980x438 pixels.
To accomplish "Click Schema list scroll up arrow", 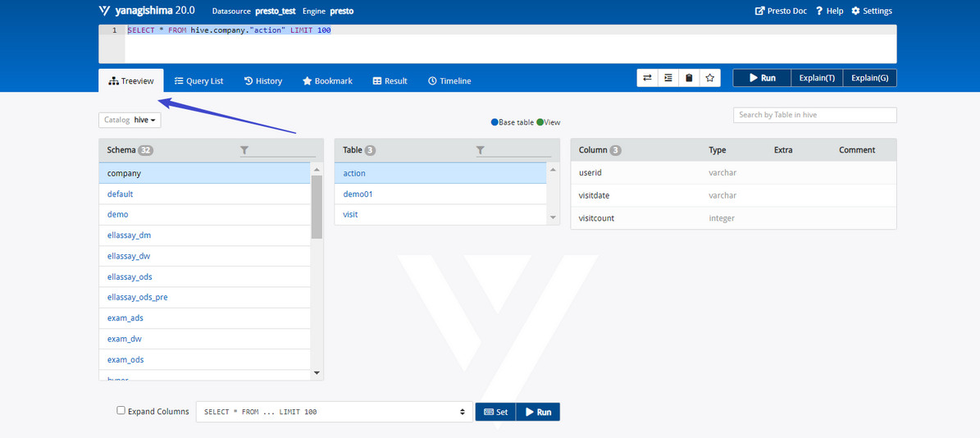I will pos(317,169).
